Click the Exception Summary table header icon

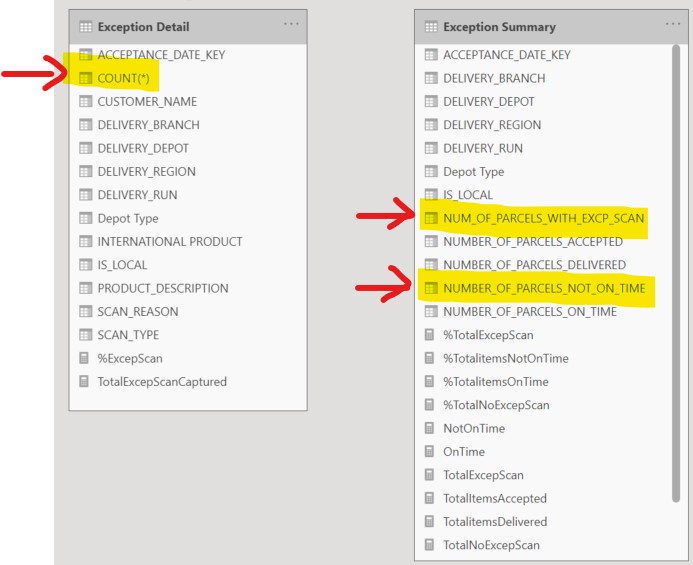pos(431,27)
